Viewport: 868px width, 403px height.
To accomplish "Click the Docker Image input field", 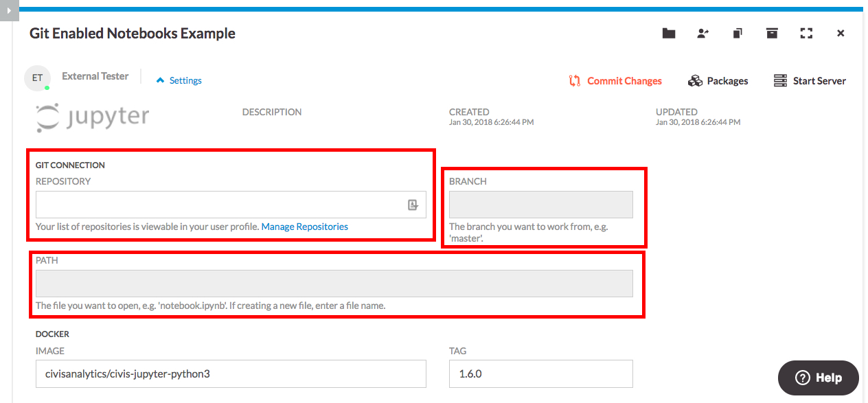I will click(231, 374).
